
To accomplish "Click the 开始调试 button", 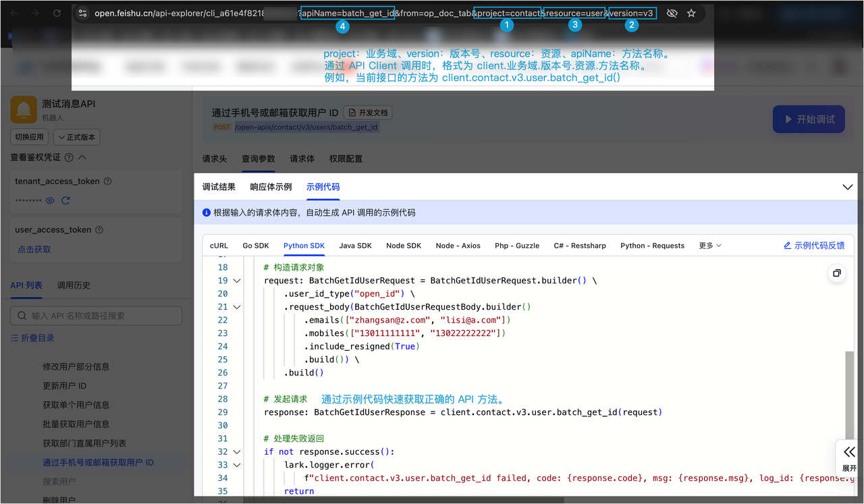I will (x=809, y=119).
